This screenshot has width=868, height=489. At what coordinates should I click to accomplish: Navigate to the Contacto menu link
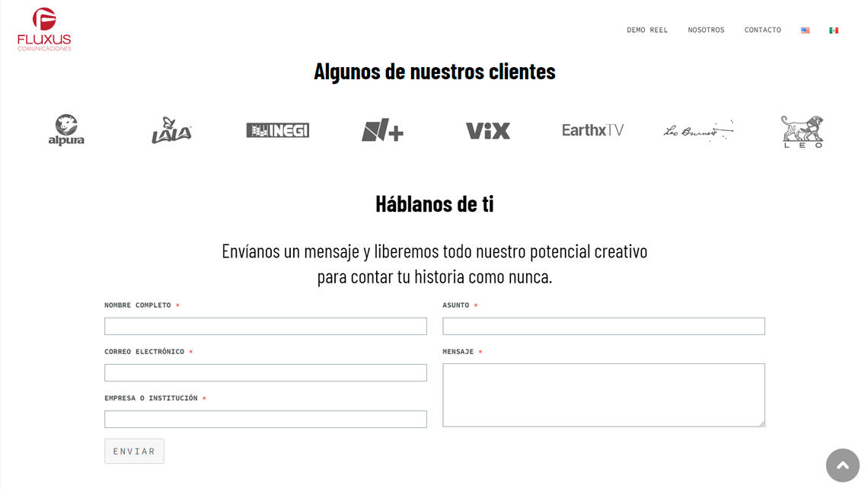[x=762, y=30]
